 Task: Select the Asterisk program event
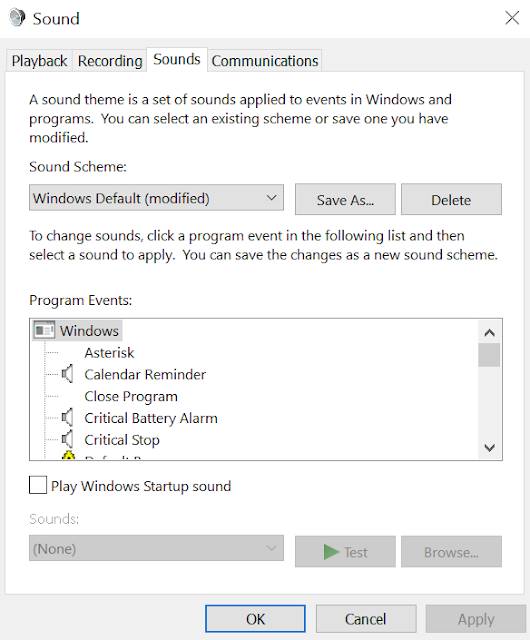coord(109,352)
